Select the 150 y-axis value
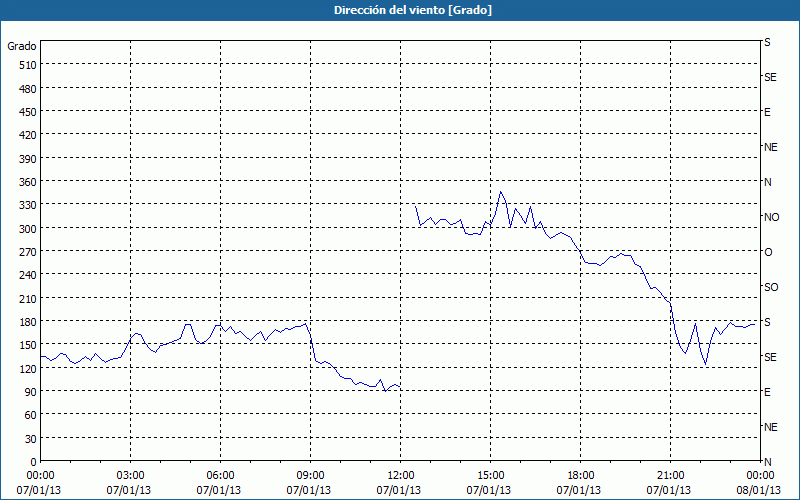Viewport: 800px width, 500px height. (28, 345)
